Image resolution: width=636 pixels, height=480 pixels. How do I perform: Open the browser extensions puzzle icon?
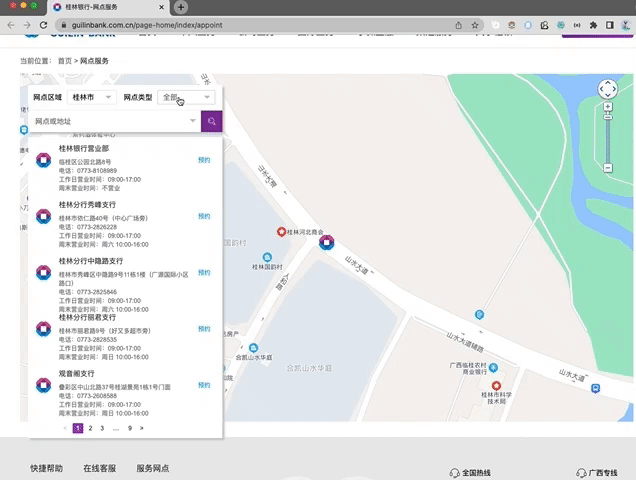[x=593, y=25]
